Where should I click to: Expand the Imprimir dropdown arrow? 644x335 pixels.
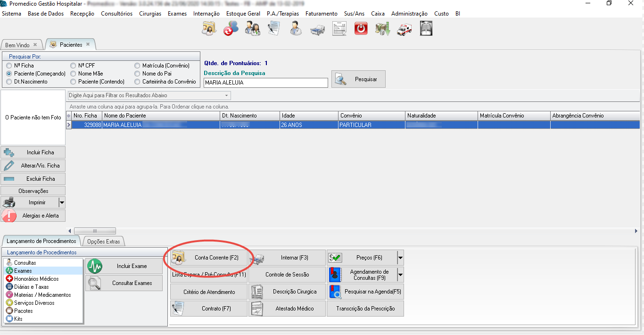pyautogui.click(x=61, y=202)
